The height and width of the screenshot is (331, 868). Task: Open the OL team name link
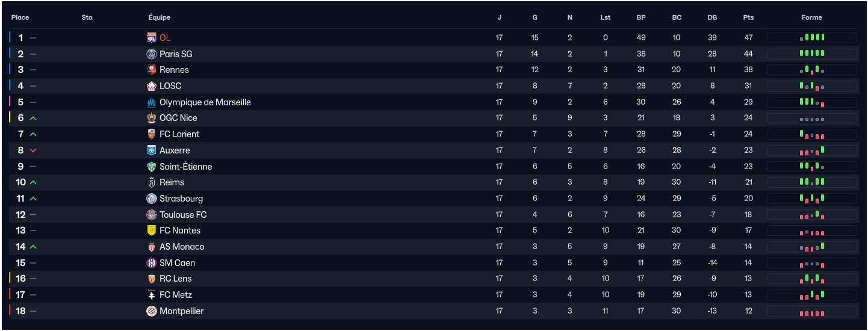(x=165, y=38)
